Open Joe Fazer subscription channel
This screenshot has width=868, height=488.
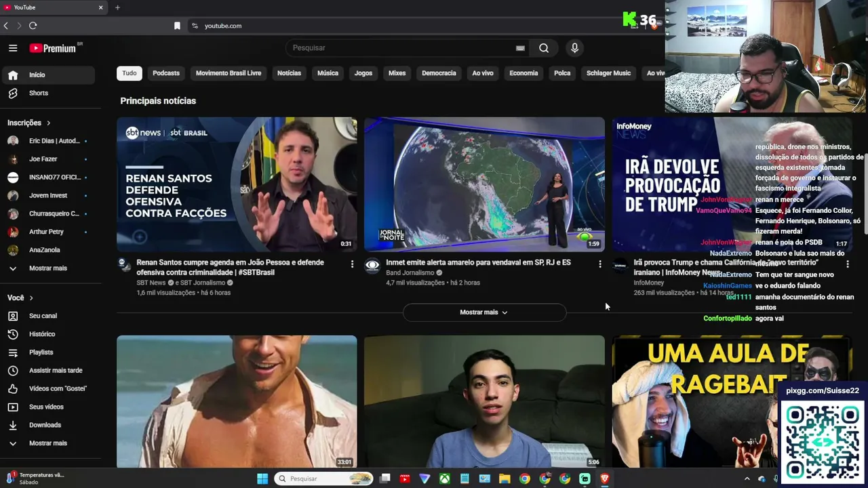pyautogui.click(x=47, y=159)
